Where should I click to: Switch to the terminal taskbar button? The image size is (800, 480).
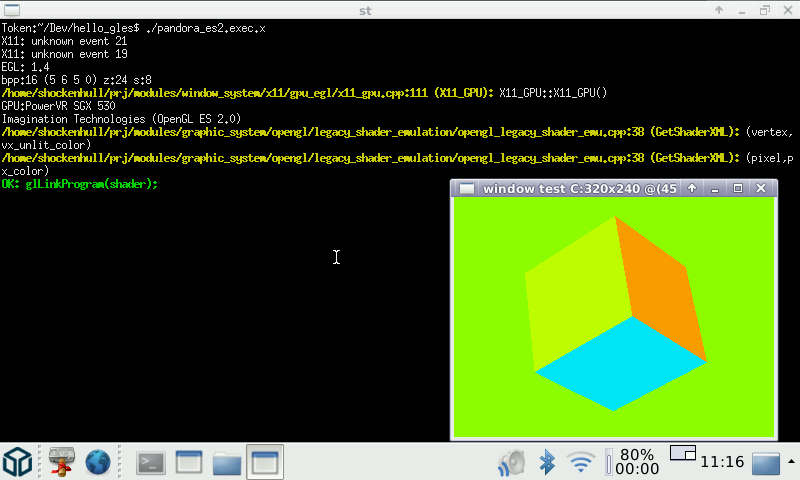click(151, 462)
